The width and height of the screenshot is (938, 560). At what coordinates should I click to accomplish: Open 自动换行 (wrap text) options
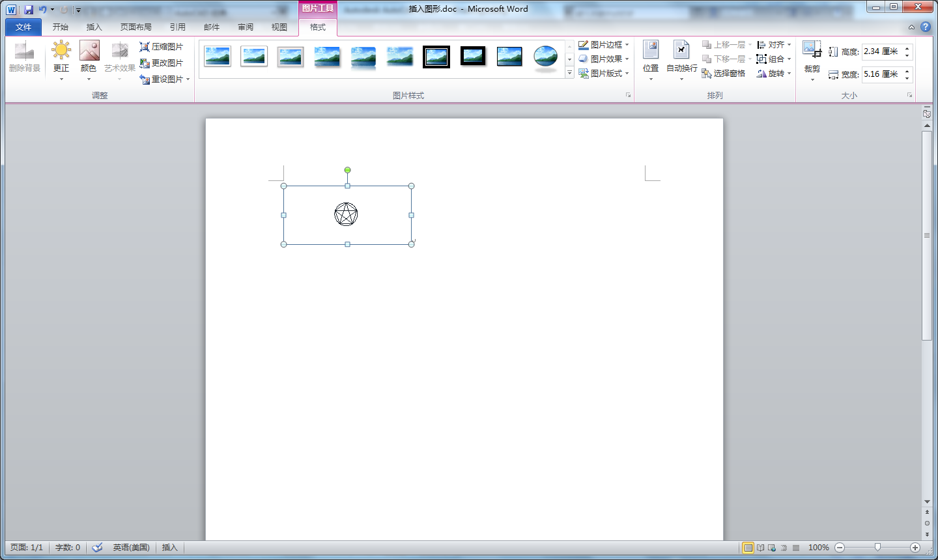pyautogui.click(x=681, y=61)
